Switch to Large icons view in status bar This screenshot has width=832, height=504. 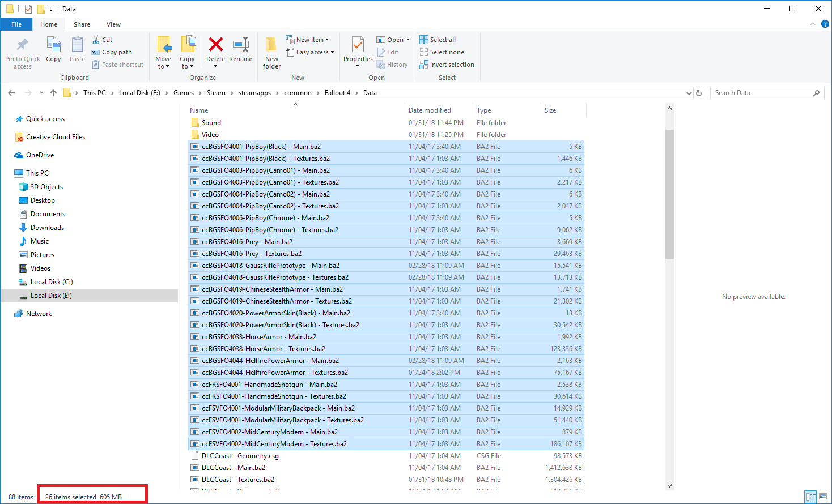coord(823,497)
